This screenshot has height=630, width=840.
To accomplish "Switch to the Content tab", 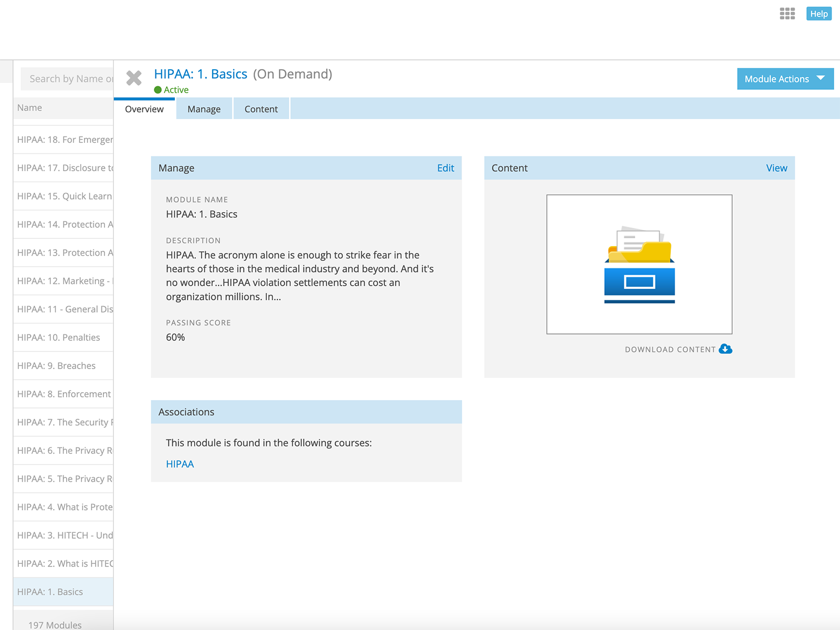I will pyautogui.click(x=261, y=109).
